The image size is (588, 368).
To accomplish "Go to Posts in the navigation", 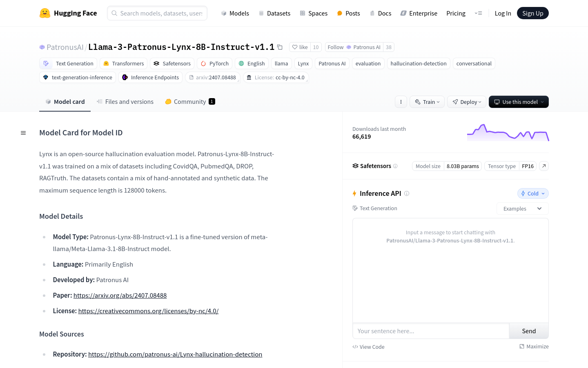I will 348,13.
